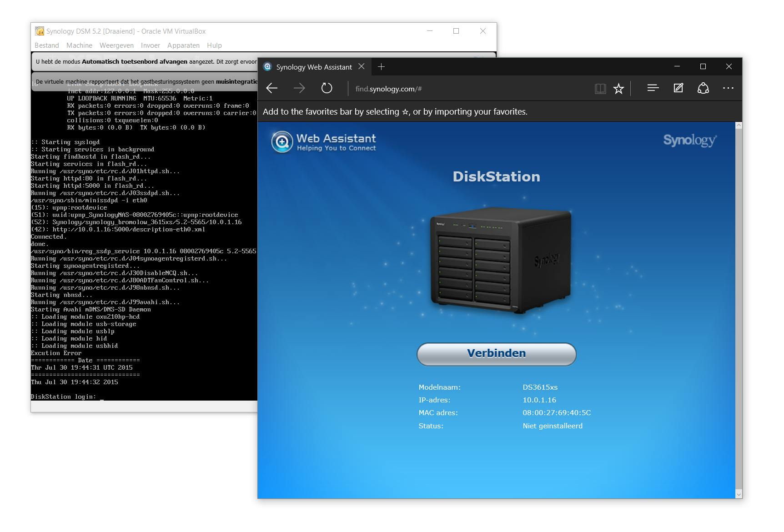Select the Synology Web Assistant tab
Image resolution: width=784 pixels, height=532 pixels.
[x=314, y=67]
